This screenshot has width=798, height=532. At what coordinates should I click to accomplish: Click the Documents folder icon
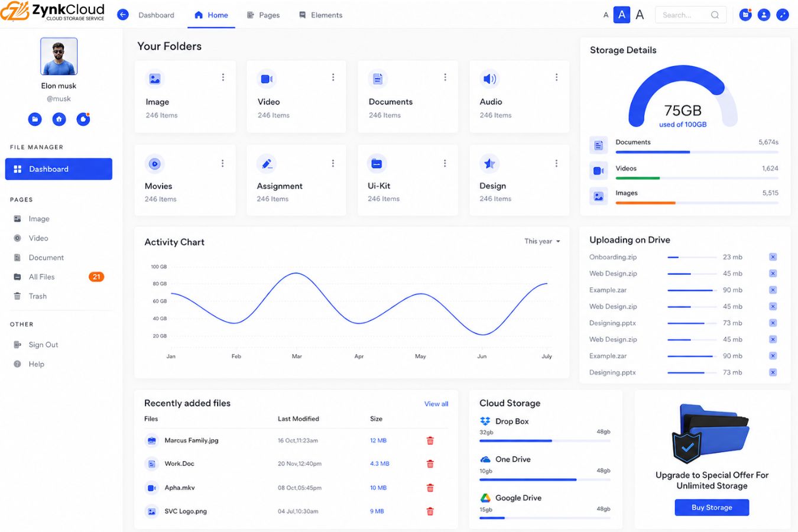(x=378, y=79)
